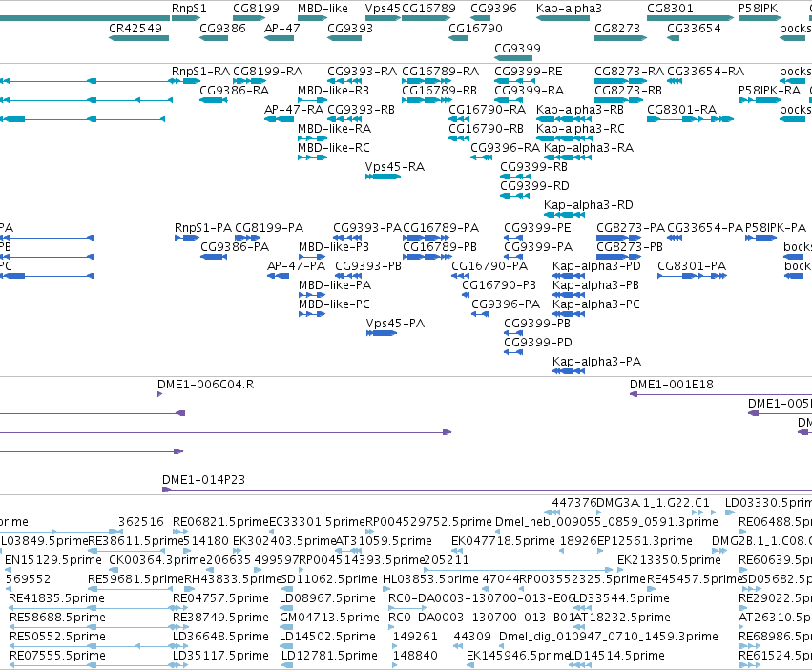Select the CG9386-PA protein
This screenshot has width=812, height=670.
click(214, 257)
